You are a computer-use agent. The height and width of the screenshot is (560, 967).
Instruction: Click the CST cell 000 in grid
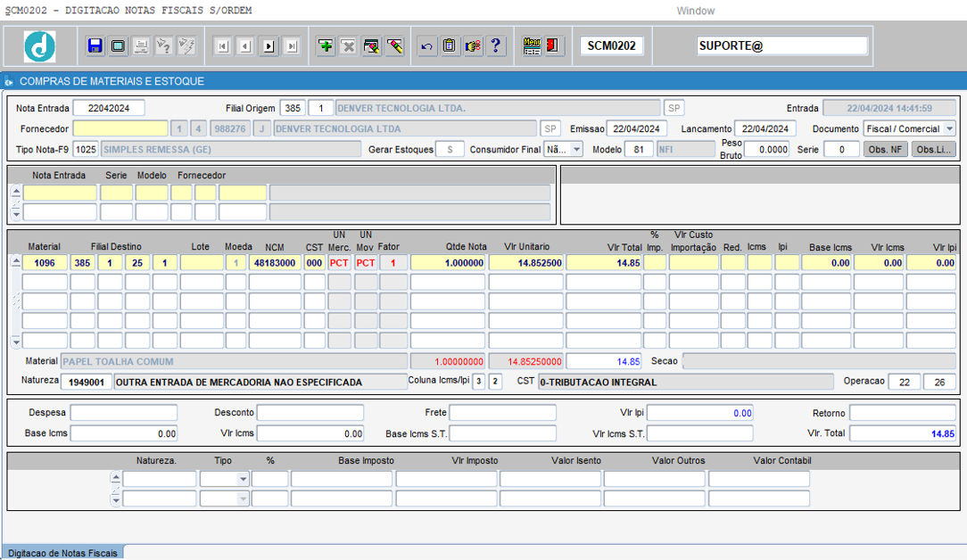coord(315,263)
